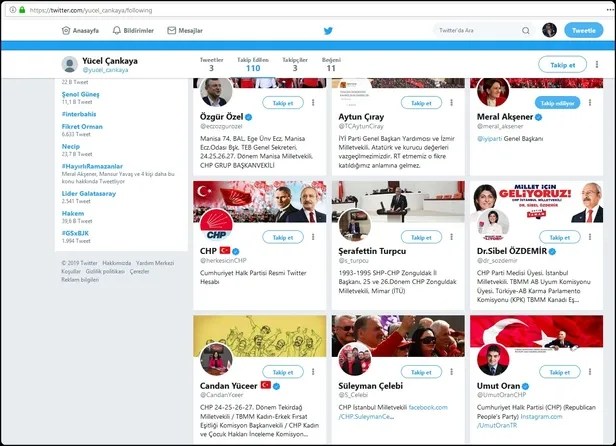Open Umut Oran's instagram.com link

[541, 417]
